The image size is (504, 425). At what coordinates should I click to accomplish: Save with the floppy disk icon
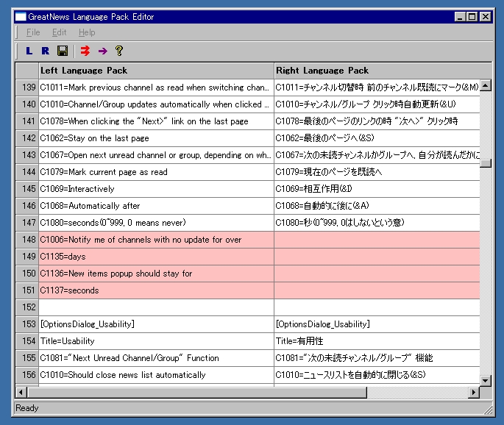click(63, 51)
